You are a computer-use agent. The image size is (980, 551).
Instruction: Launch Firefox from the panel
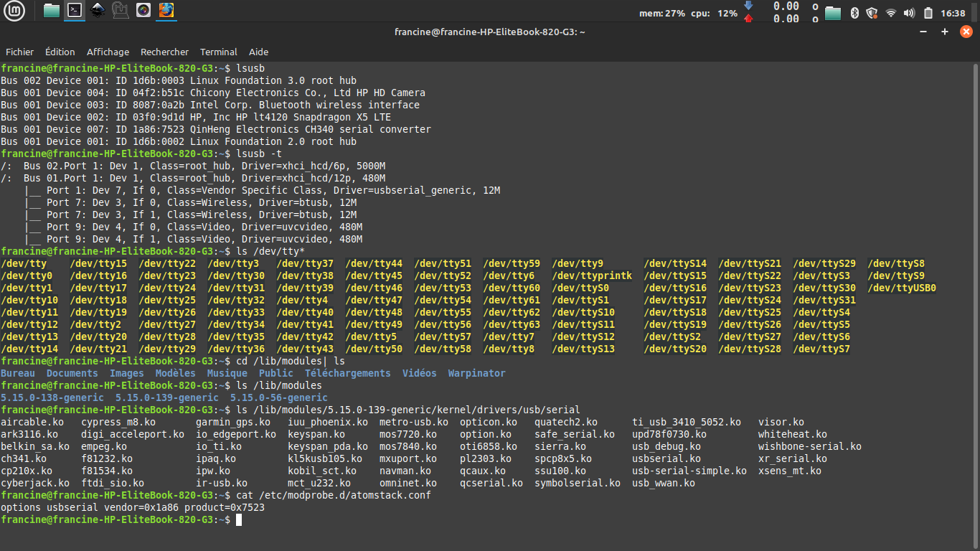[x=166, y=11]
